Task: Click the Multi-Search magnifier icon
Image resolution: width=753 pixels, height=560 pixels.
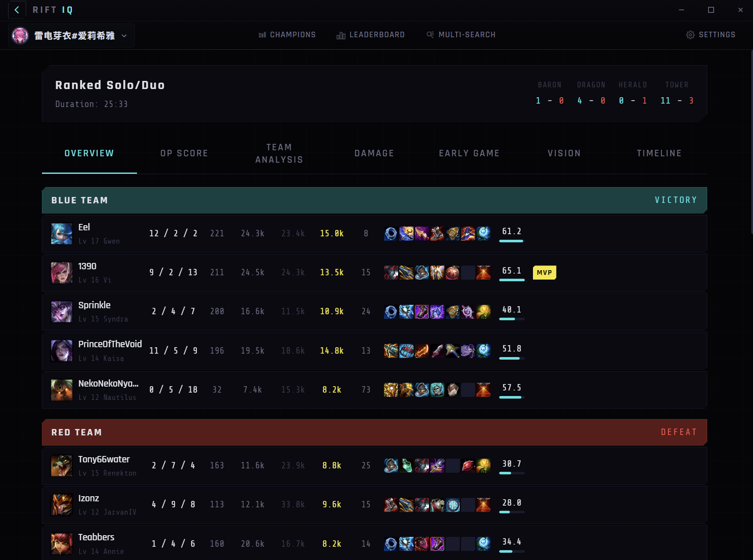Action: coord(430,35)
